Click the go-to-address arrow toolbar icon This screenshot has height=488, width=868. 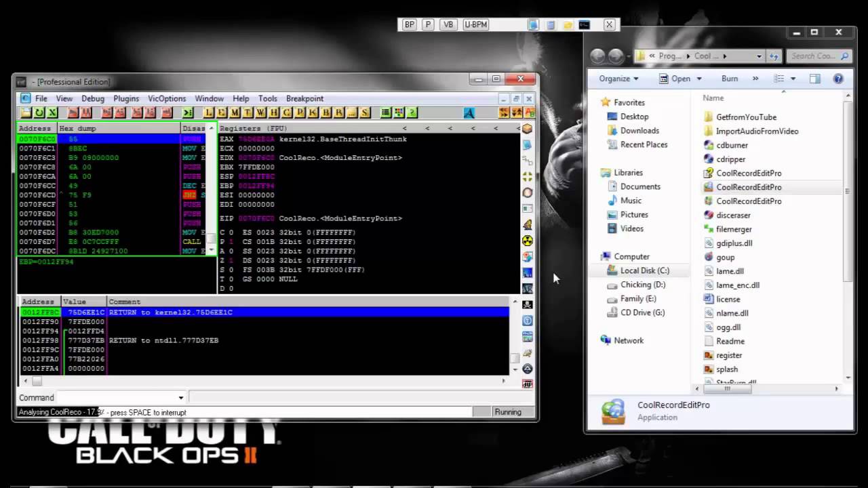(188, 113)
